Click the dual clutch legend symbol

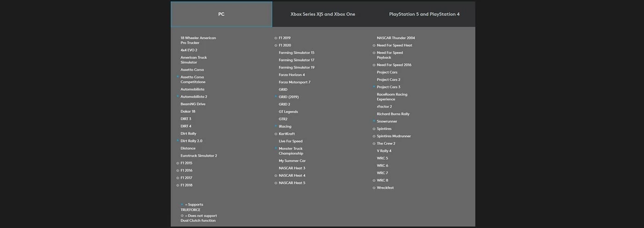pos(182,215)
